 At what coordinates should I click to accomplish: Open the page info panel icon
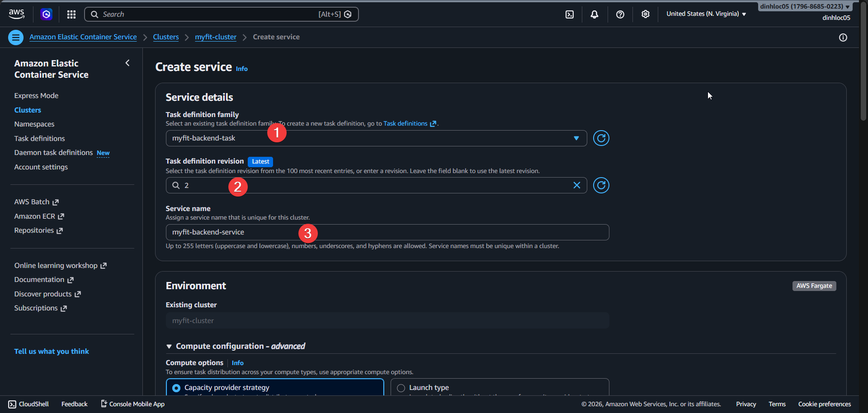pyautogui.click(x=843, y=38)
